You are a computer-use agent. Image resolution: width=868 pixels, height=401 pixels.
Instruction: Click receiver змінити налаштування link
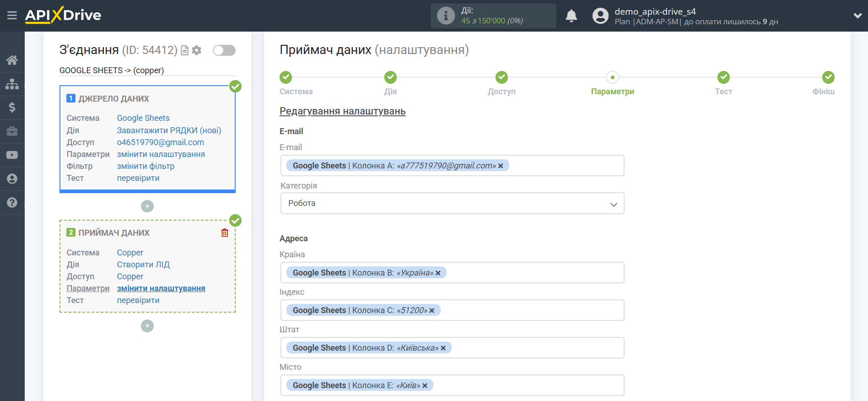pyautogui.click(x=161, y=288)
